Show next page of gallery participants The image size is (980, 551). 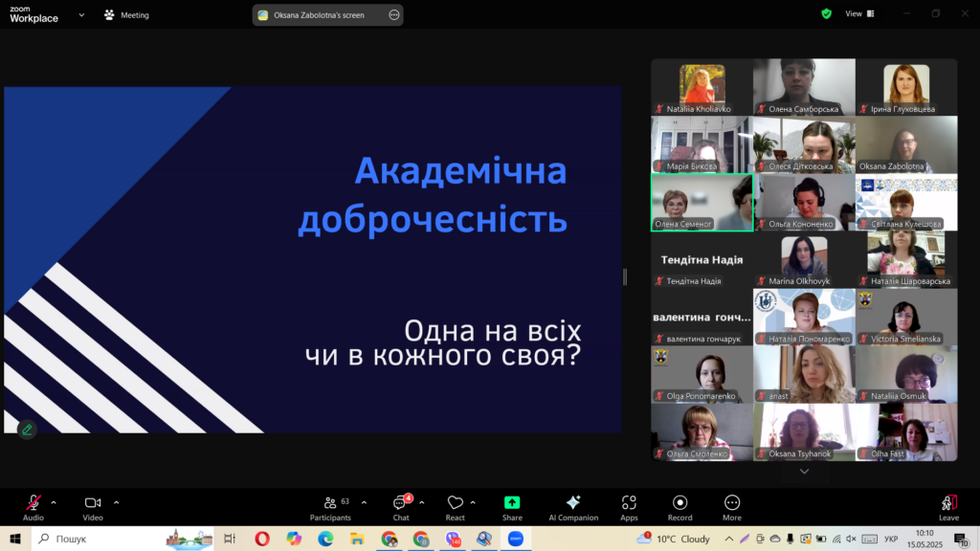click(x=804, y=471)
